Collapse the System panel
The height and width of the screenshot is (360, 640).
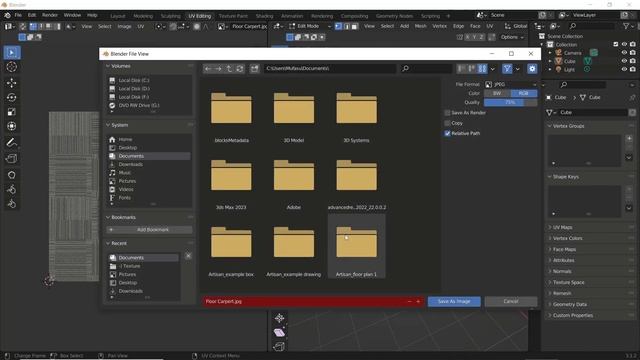(x=108, y=125)
